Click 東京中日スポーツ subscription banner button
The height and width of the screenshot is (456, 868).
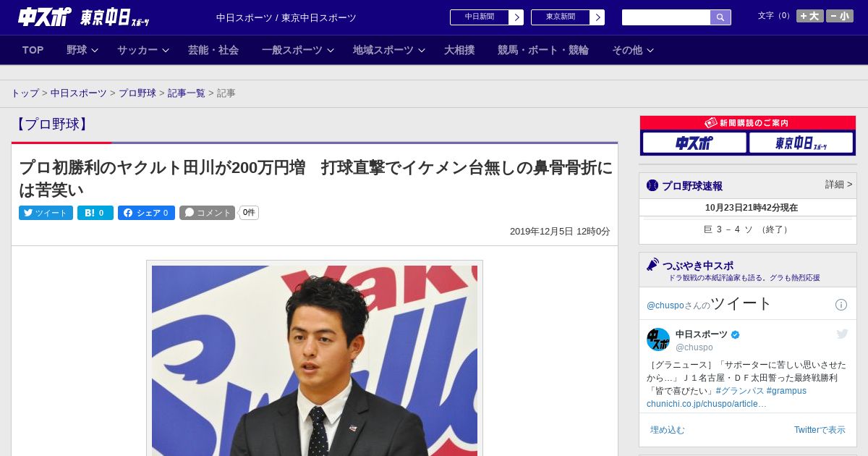click(x=801, y=143)
